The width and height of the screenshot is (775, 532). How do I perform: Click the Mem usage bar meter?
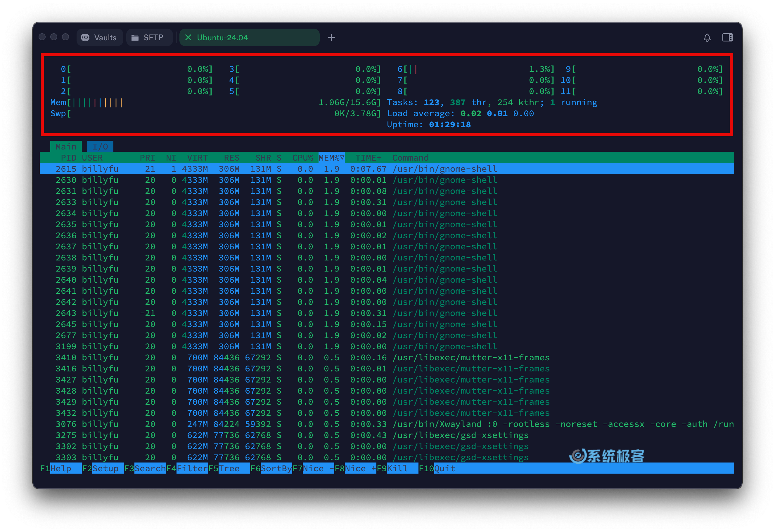[x=215, y=102]
